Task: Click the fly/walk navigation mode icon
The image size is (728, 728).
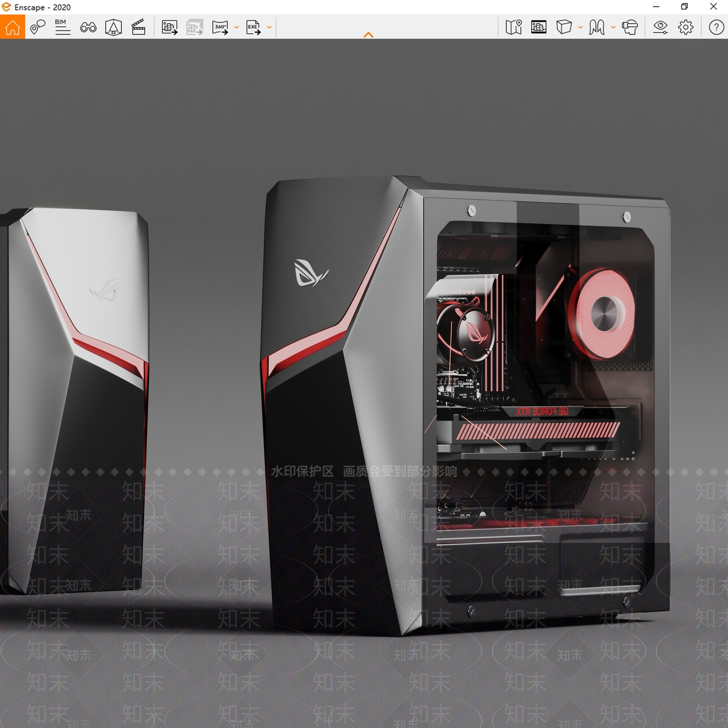Action: click(597, 27)
